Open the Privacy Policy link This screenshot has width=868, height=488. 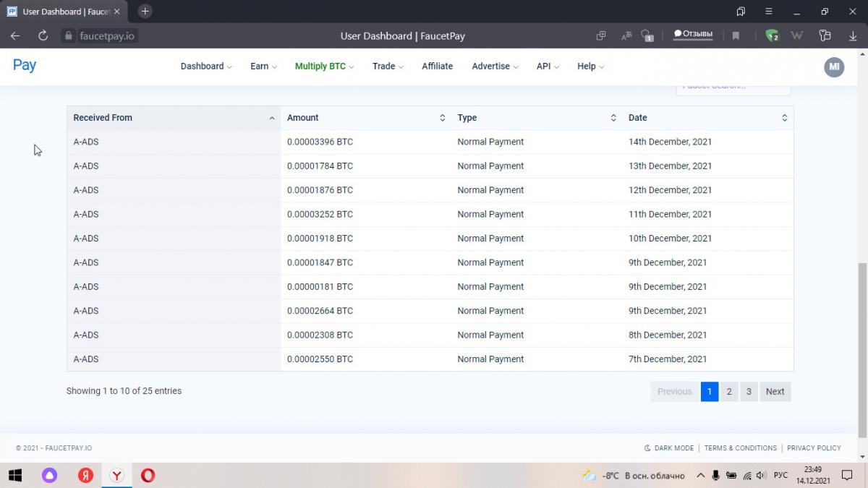(814, 448)
